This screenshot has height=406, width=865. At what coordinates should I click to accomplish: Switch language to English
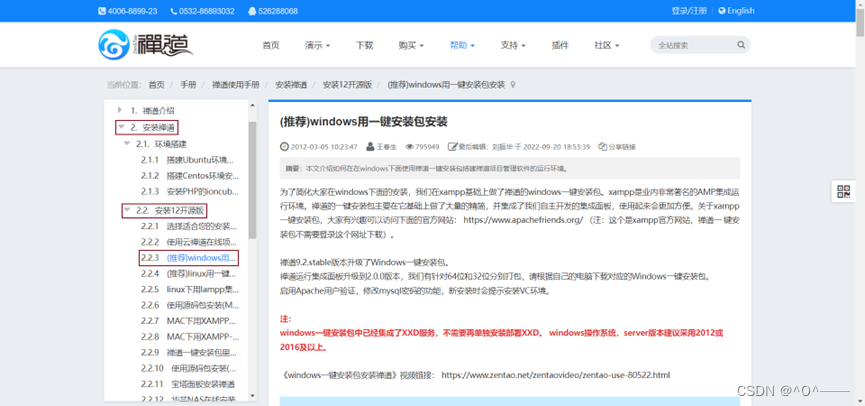[x=740, y=10]
